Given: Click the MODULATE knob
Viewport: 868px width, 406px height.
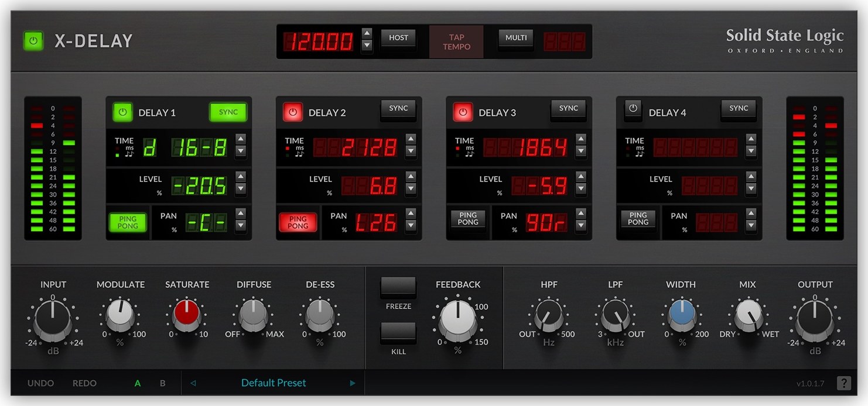Looking at the screenshot, I should click(120, 315).
